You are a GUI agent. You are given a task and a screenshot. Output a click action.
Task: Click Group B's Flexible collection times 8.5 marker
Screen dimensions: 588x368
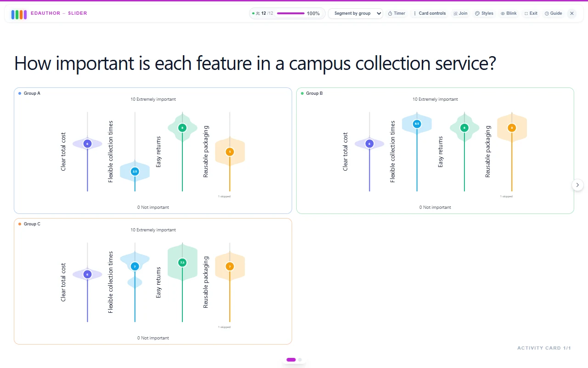pyautogui.click(x=417, y=124)
